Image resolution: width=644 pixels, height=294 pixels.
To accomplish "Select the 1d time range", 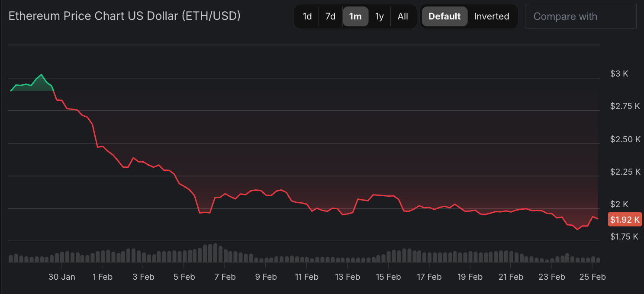I will [307, 16].
